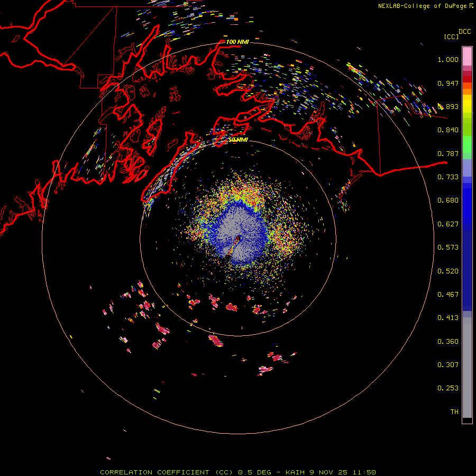Click the 0.253 scale value
Screen dimensions: 476x476
[x=448, y=388]
